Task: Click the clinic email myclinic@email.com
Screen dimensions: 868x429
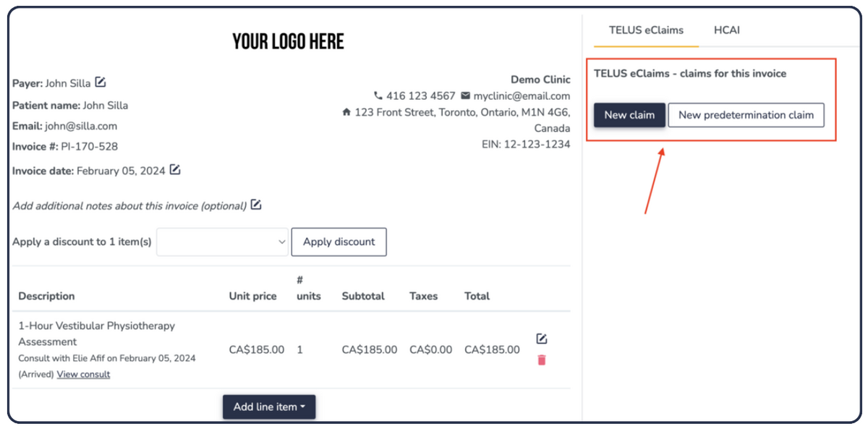Action: tap(522, 95)
